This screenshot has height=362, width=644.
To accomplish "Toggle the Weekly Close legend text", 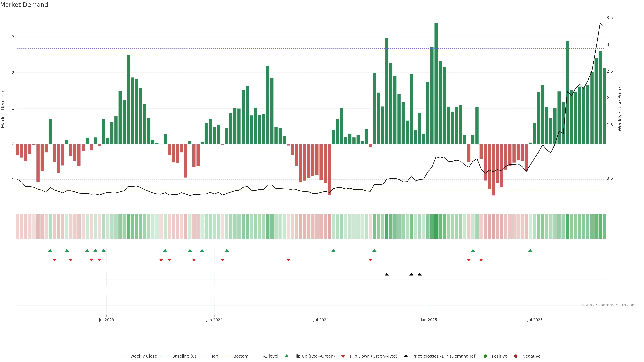I will (144, 356).
